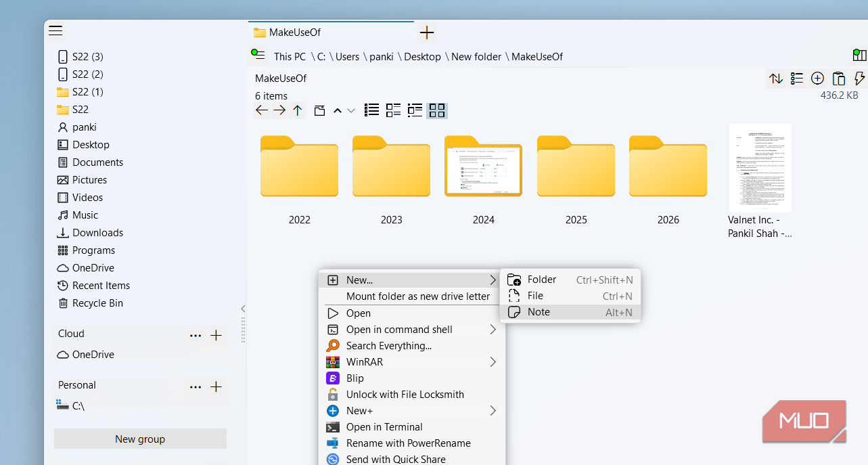Click 'panki' in the breadcrumb path
This screenshot has height=465, width=868.
pyautogui.click(x=382, y=57)
